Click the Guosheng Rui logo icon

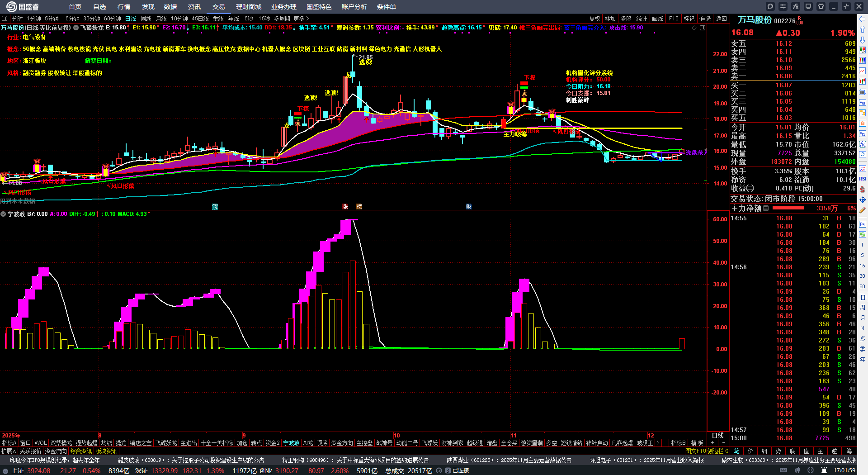coord(11,6)
